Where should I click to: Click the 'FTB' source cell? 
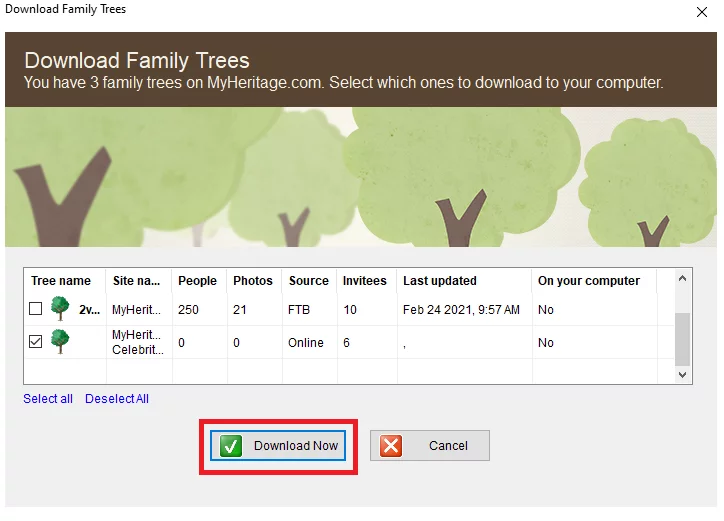click(299, 309)
